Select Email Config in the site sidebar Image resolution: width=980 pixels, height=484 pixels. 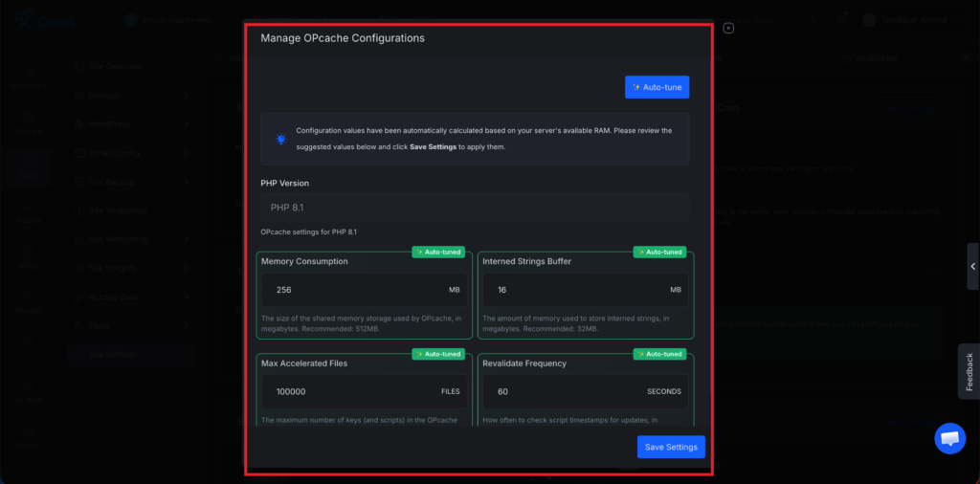pos(113,153)
